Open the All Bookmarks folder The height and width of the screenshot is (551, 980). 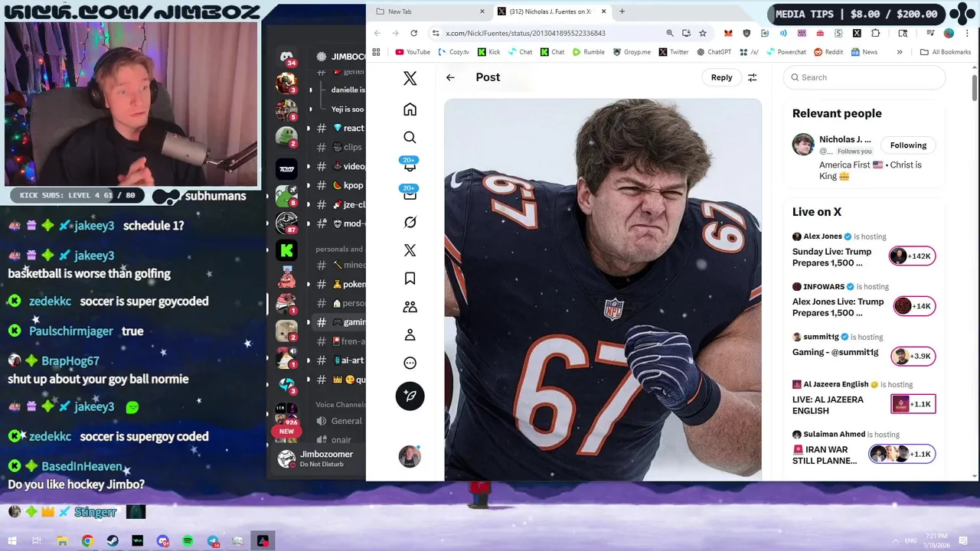(946, 52)
